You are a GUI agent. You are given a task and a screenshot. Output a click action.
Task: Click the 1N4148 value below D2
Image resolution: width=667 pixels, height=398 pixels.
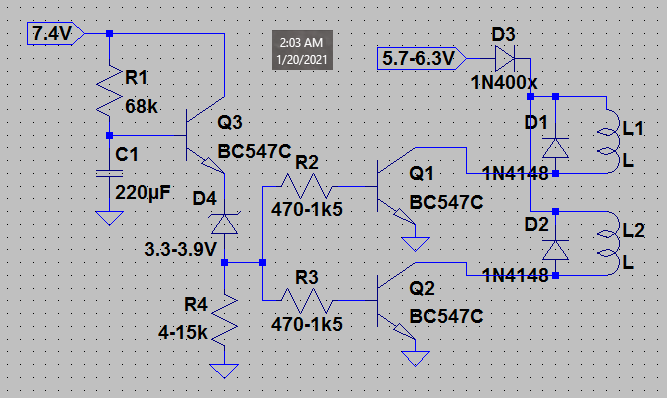(x=515, y=276)
